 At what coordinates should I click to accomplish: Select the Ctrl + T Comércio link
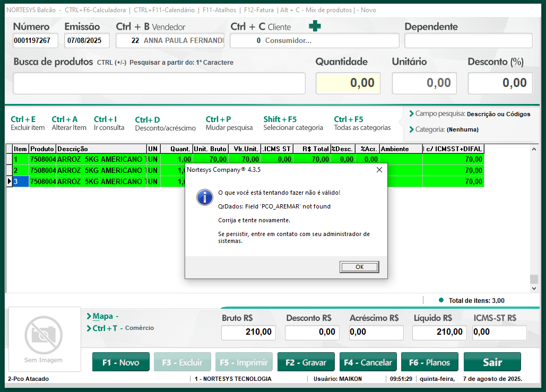(x=123, y=328)
